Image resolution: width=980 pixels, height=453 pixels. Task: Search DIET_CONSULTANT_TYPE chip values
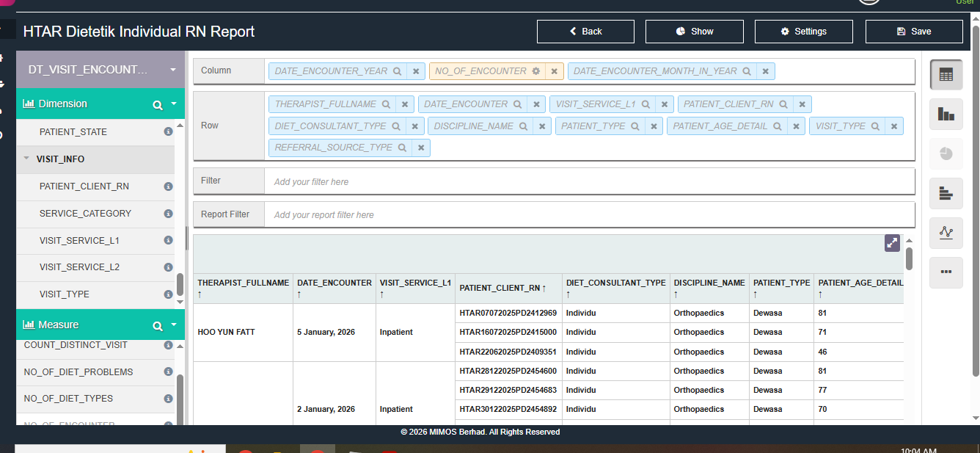(396, 126)
